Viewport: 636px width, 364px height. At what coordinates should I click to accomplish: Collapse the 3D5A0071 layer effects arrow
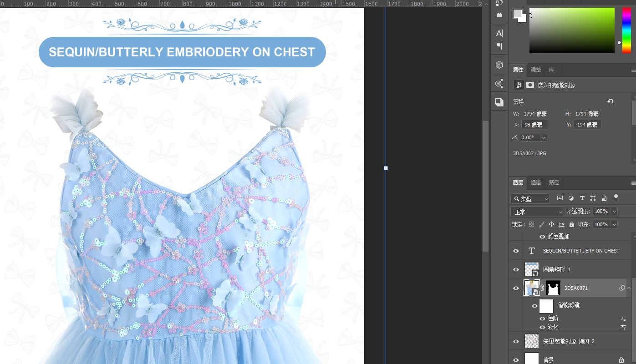[629, 288]
